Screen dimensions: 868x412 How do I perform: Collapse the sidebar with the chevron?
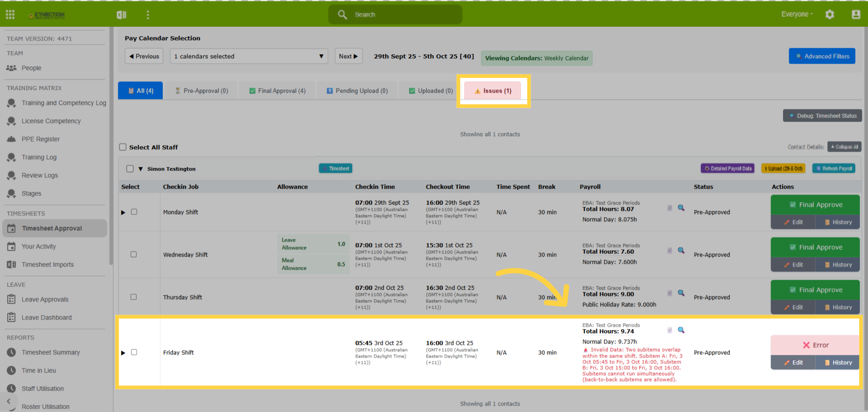click(9, 401)
